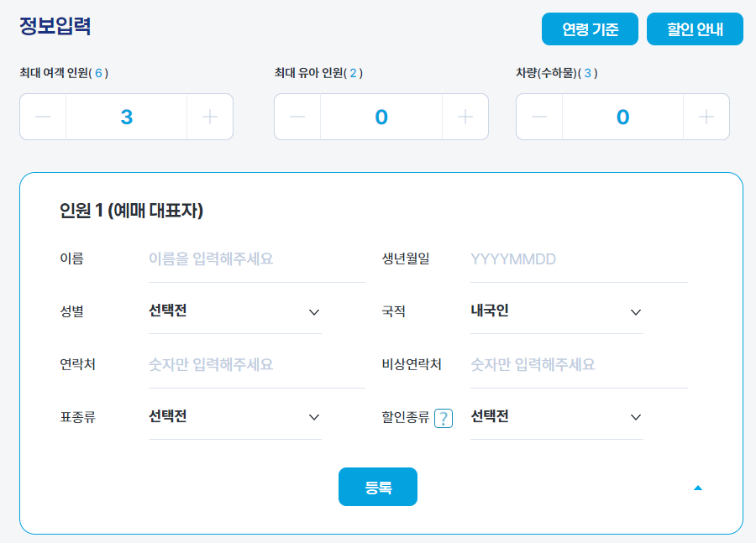
Task: Increase the 최대 유아 인원 count
Action: pos(465,117)
